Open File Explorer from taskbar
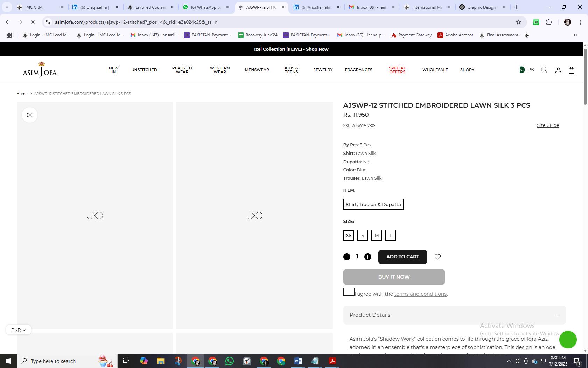The width and height of the screenshot is (588, 368). 161,361
